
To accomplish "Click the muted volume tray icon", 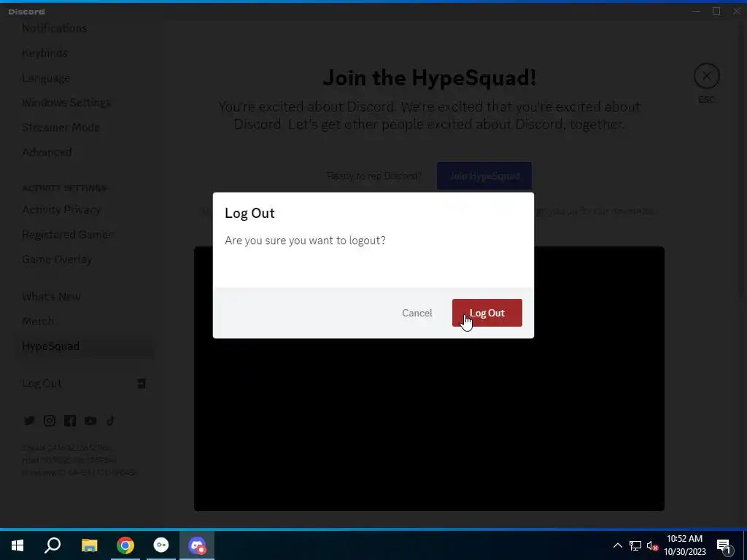I will click(x=653, y=545).
